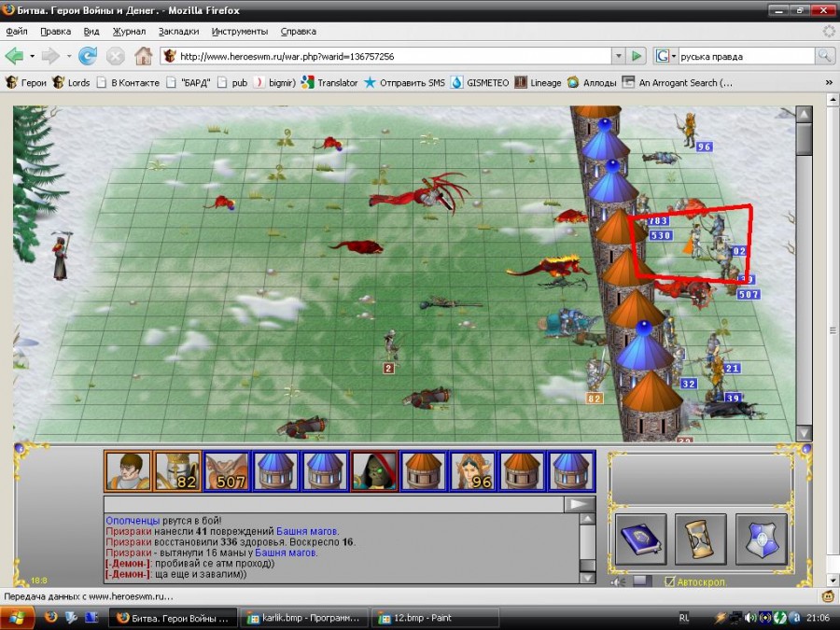Toggle the sound speaker icon
Screen dimensions: 840x630
point(618,582)
